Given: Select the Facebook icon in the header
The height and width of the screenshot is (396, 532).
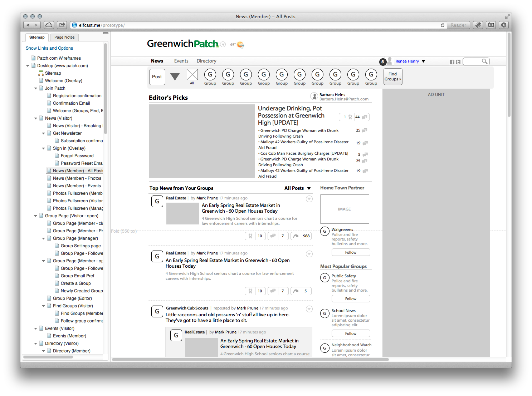Looking at the screenshot, I should [452, 62].
